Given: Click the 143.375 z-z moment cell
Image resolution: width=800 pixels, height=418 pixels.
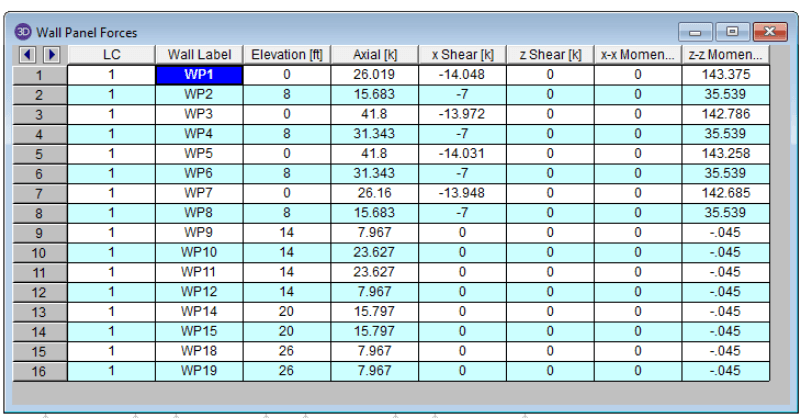Looking at the screenshot, I should (726, 74).
